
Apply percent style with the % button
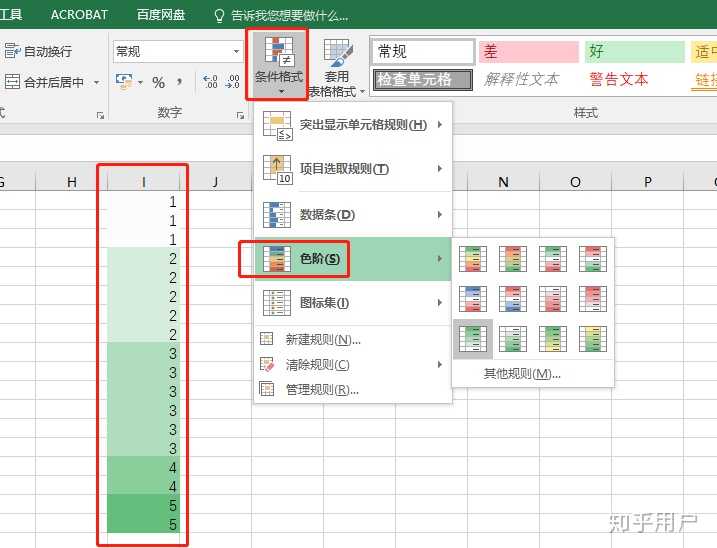tap(159, 82)
